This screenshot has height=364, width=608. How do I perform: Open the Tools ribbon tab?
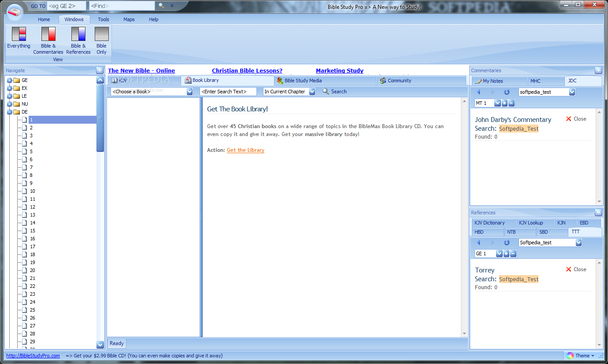click(x=104, y=19)
